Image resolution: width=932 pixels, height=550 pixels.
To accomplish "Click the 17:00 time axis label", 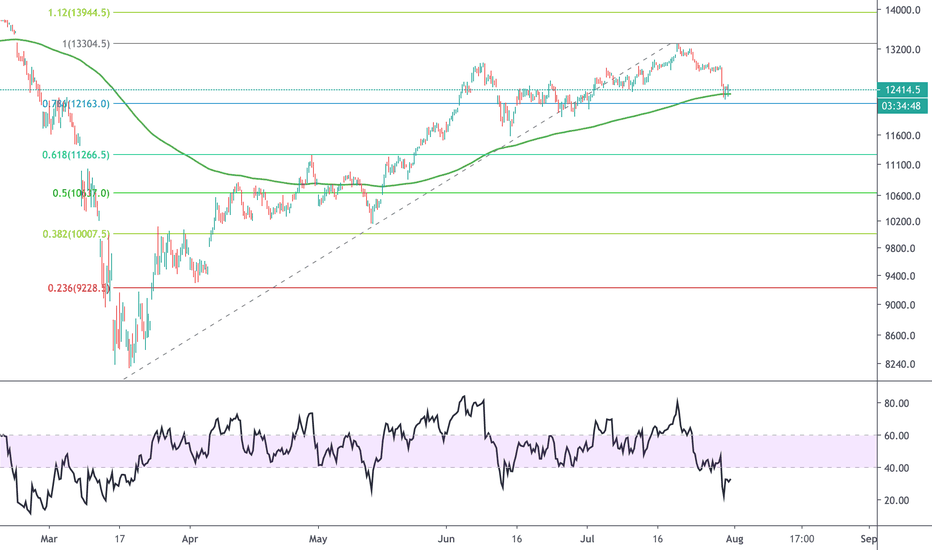I will pos(802,539).
